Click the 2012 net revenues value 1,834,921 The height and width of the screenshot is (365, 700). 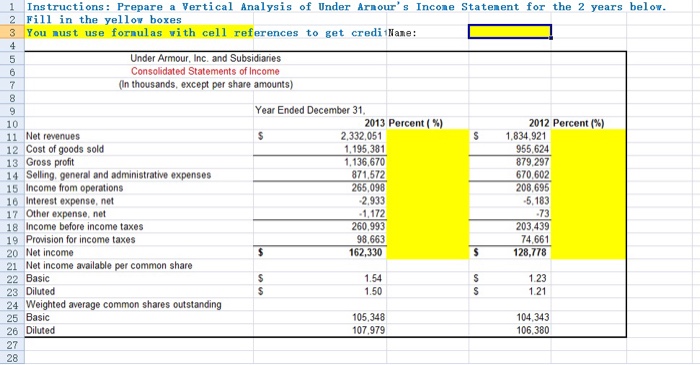(526, 136)
